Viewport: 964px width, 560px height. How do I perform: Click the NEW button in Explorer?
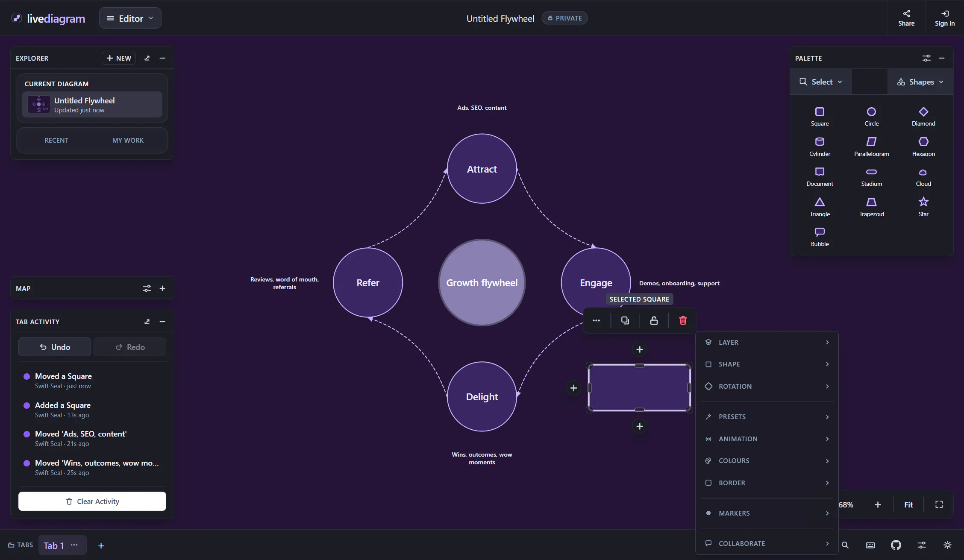tap(118, 58)
